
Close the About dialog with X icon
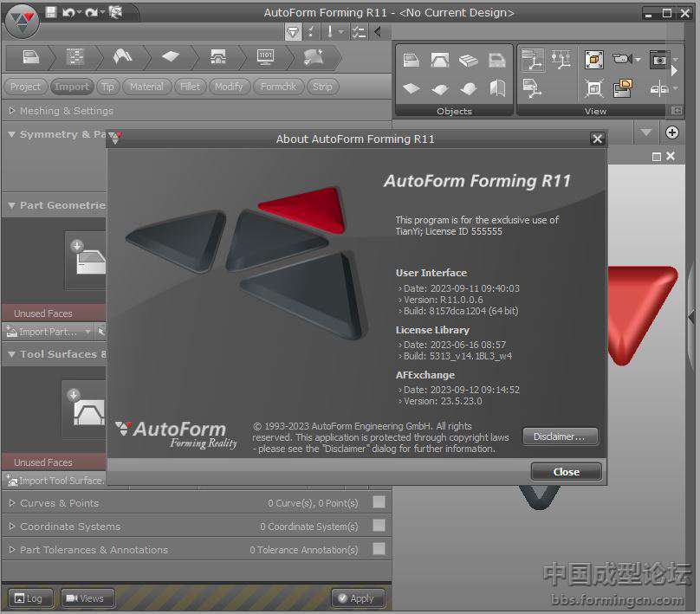tap(597, 139)
